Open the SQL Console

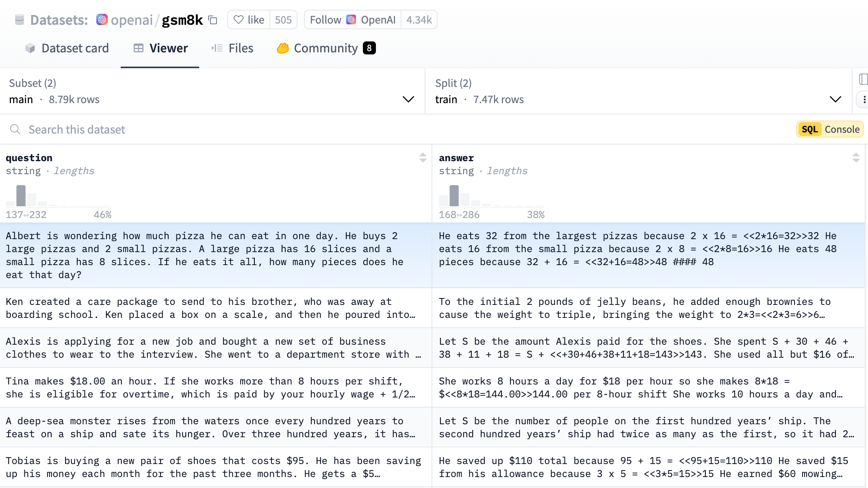point(830,130)
